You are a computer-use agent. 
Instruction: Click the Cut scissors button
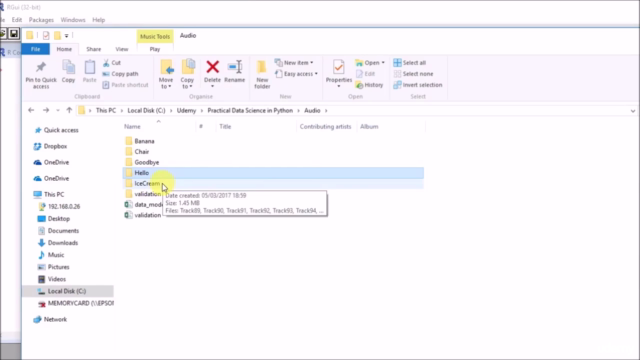coord(111,63)
